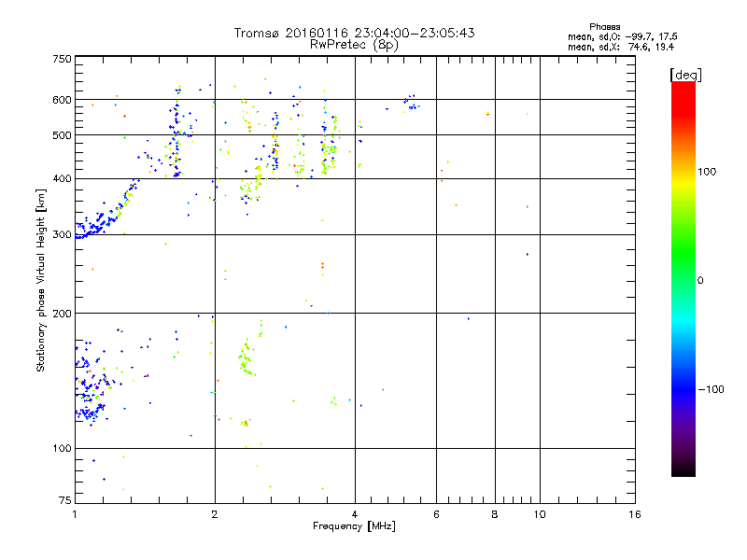Viewport: 747px width, 560px height.
Task: Click the "Phases" header text
Action: [604, 27]
